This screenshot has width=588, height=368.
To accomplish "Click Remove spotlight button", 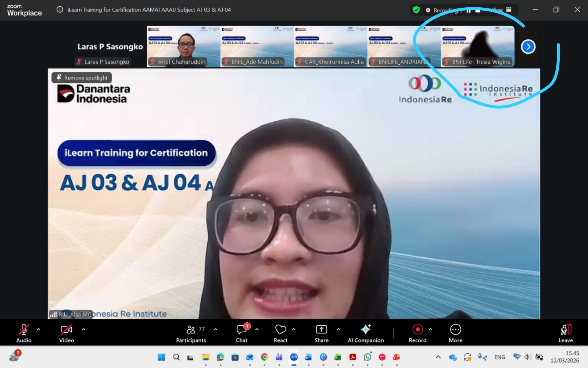I will tap(82, 78).
